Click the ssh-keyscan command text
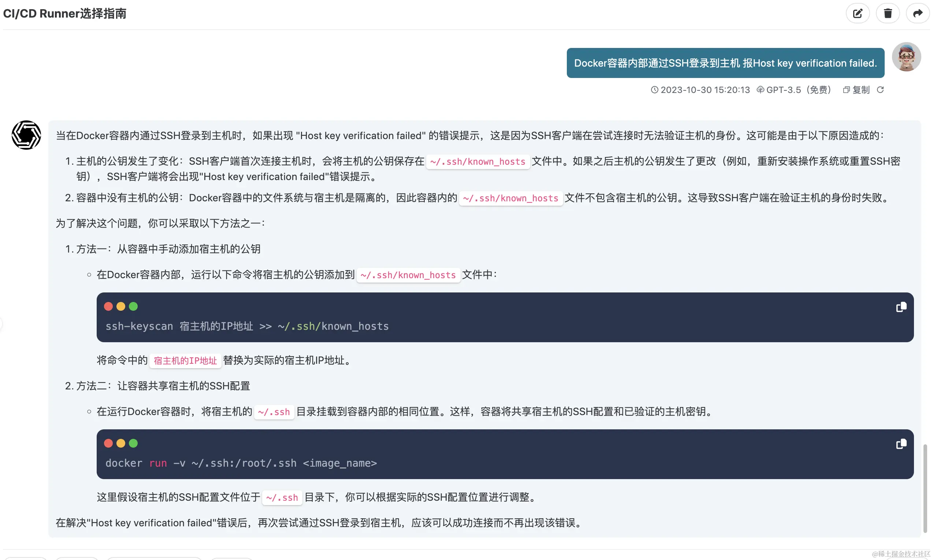The width and height of the screenshot is (933, 560). coord(247,326)
